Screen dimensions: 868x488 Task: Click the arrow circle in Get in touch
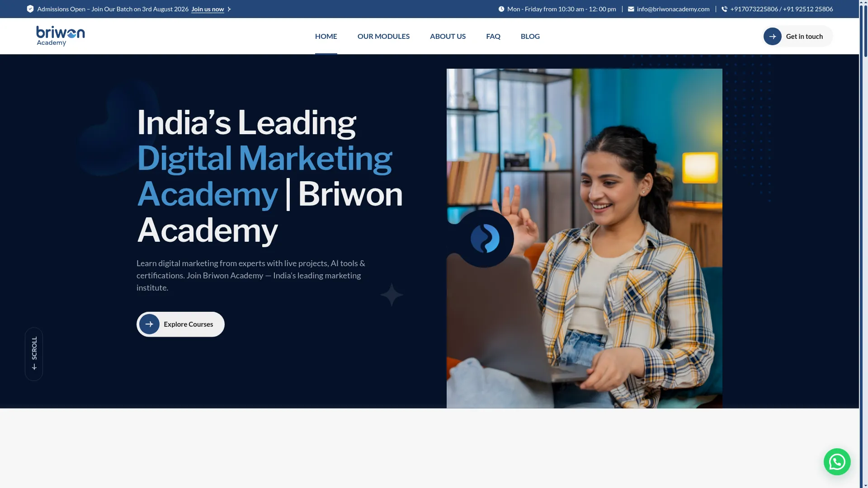773,36
